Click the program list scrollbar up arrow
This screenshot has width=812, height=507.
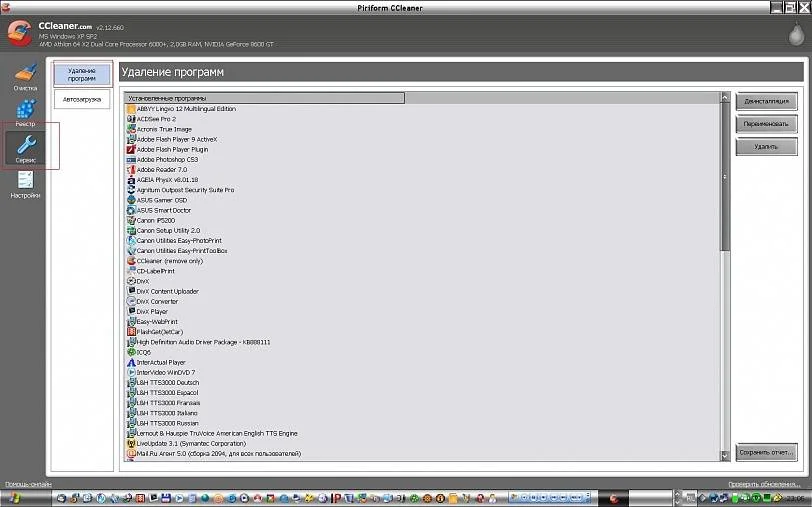725,97
